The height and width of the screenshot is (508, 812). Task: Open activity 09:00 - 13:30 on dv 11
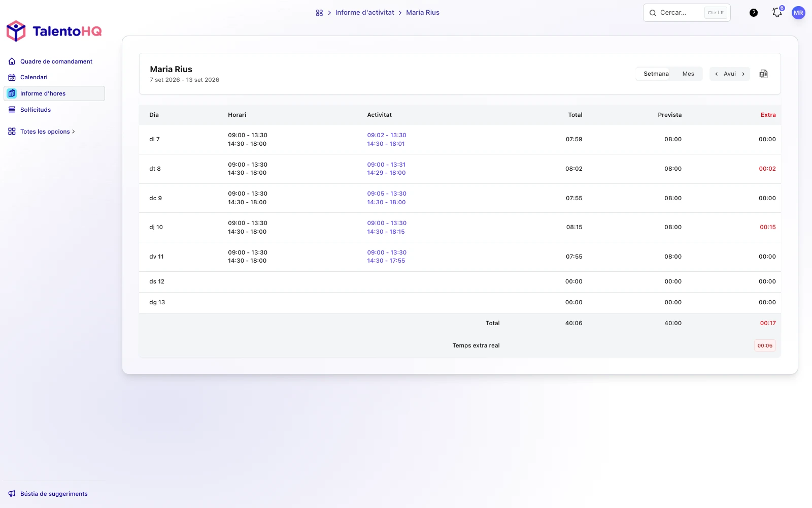coord(387,252)
